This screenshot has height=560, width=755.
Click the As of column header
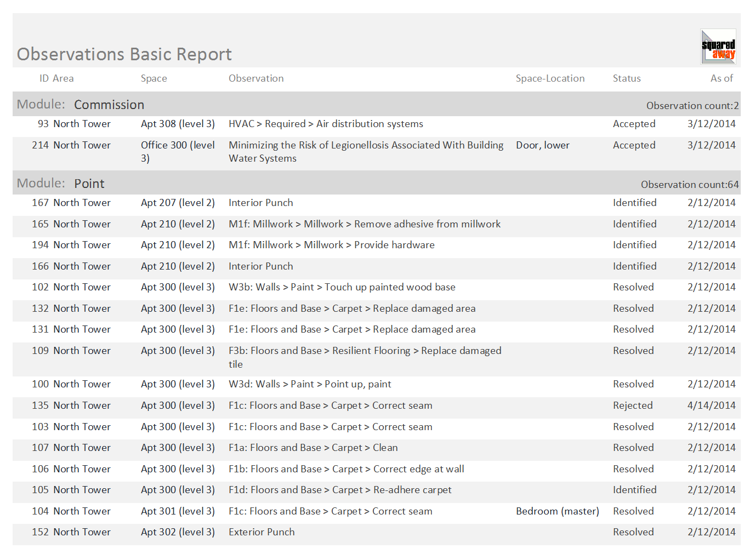(x=722, y=78)
